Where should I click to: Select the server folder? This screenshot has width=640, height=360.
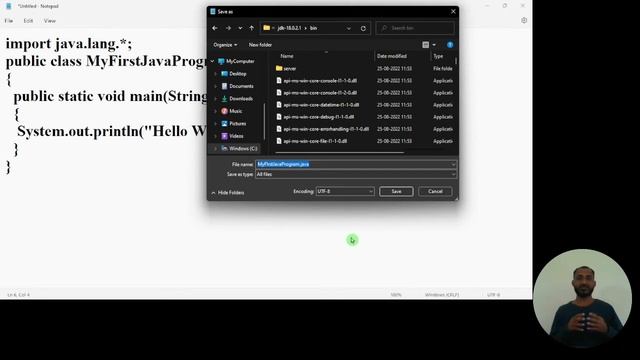(x=289, y=69)
